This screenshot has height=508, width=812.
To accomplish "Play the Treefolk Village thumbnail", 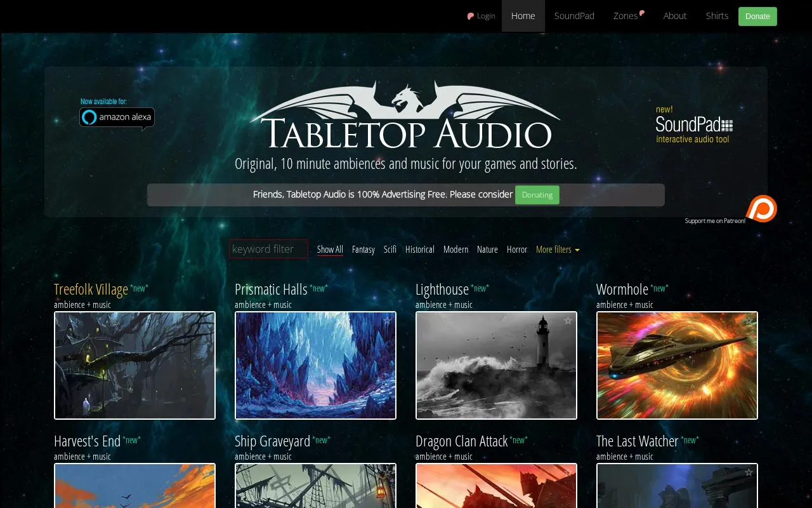I will click(134, 365).
